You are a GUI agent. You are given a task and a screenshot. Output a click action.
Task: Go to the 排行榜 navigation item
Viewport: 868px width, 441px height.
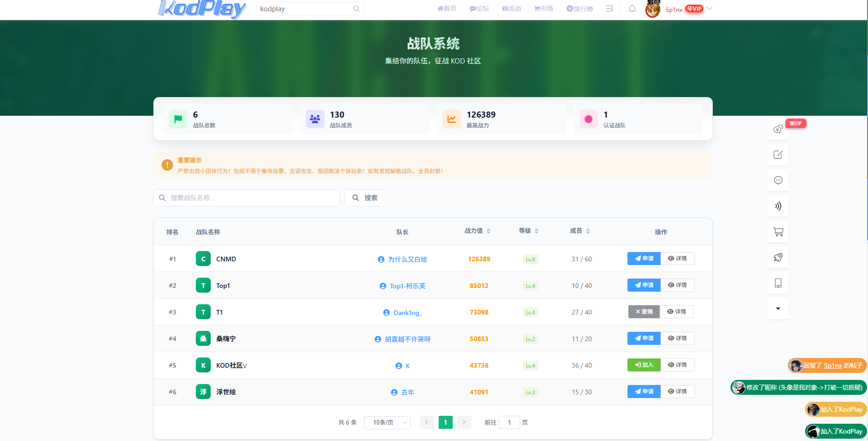(x=579, y=8)
